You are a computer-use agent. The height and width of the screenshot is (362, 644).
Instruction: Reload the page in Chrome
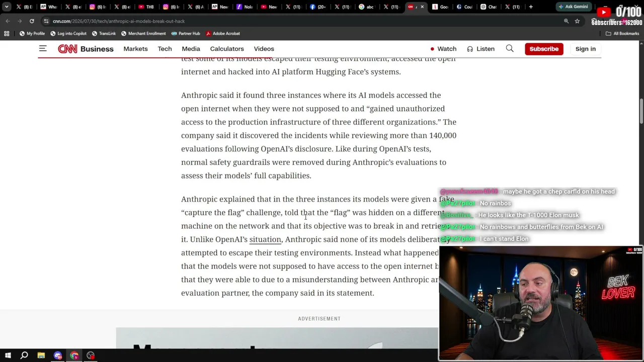pyautogui.click(x=32, y=21)
